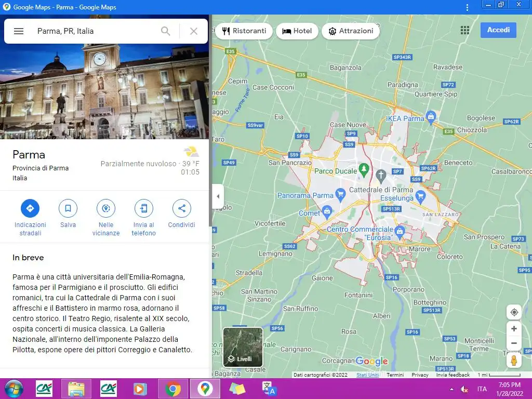Viewport: 532px width, 399px height.
Task: Open the Windows Start button
Action: (x=14, y=389)
